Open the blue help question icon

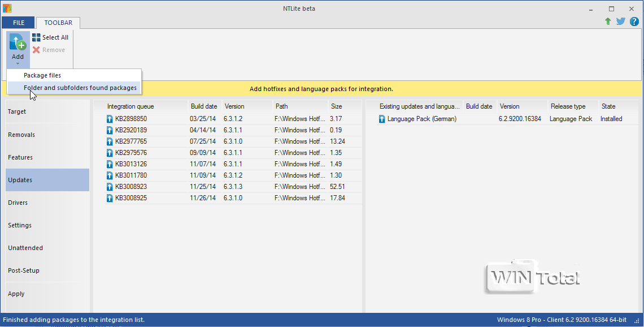pyautogui.click(x=634, y=21)
